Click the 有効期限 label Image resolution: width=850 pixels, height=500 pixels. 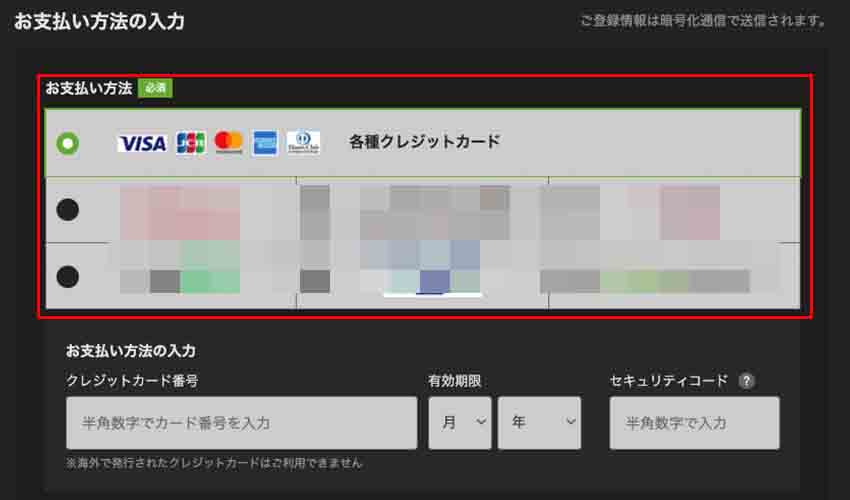click(454, 381)
